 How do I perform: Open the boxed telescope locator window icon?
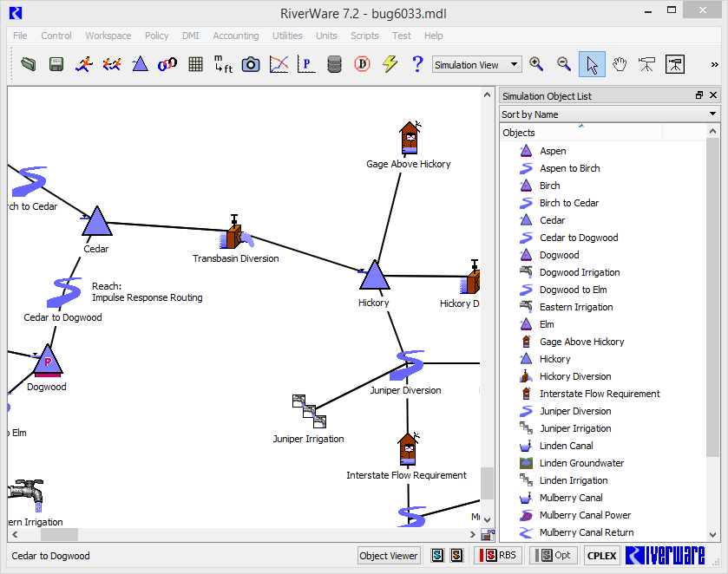point(674,64)
